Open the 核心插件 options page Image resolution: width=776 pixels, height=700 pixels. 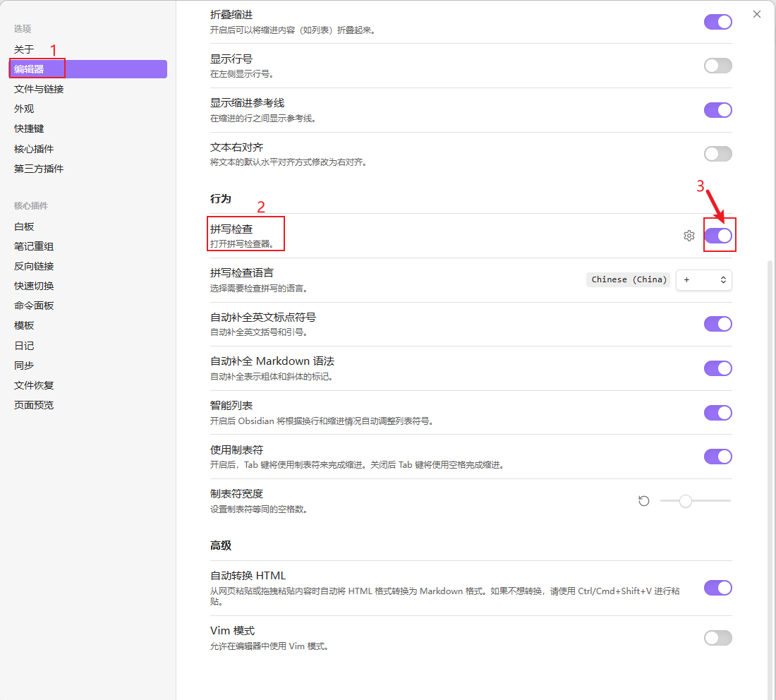[34, 149]
